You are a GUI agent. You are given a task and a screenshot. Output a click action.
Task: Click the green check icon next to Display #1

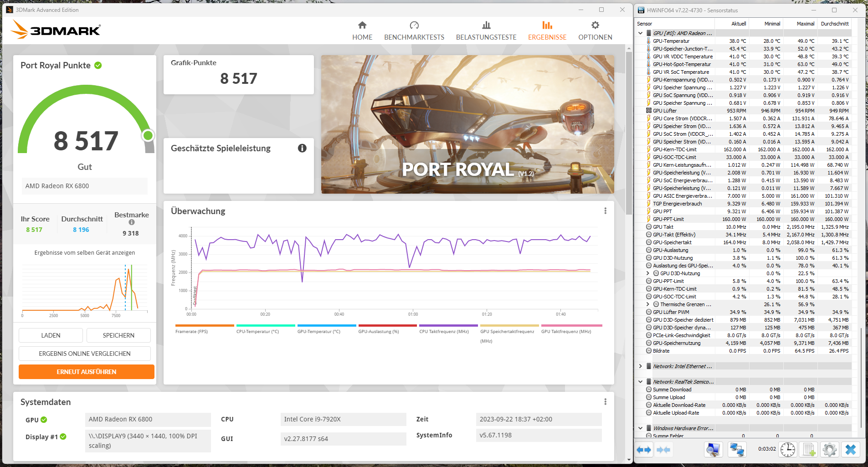tap(63, 436)
